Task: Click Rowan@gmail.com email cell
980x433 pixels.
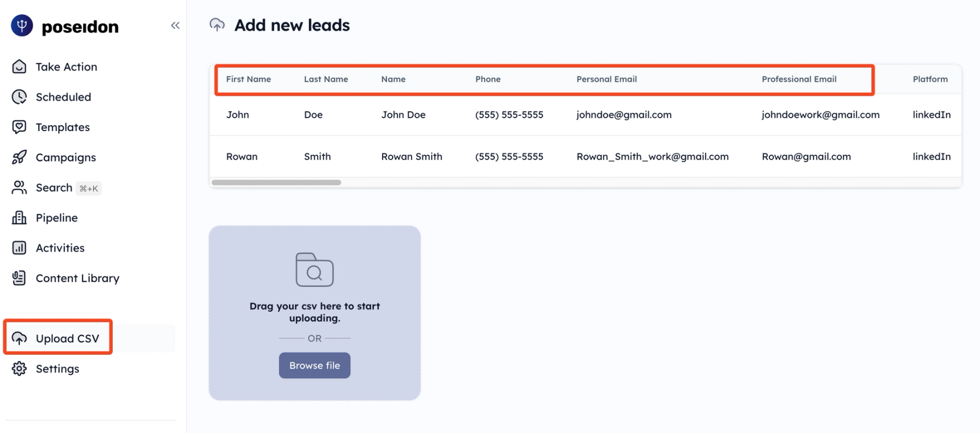Action: [x=806, y=156]
